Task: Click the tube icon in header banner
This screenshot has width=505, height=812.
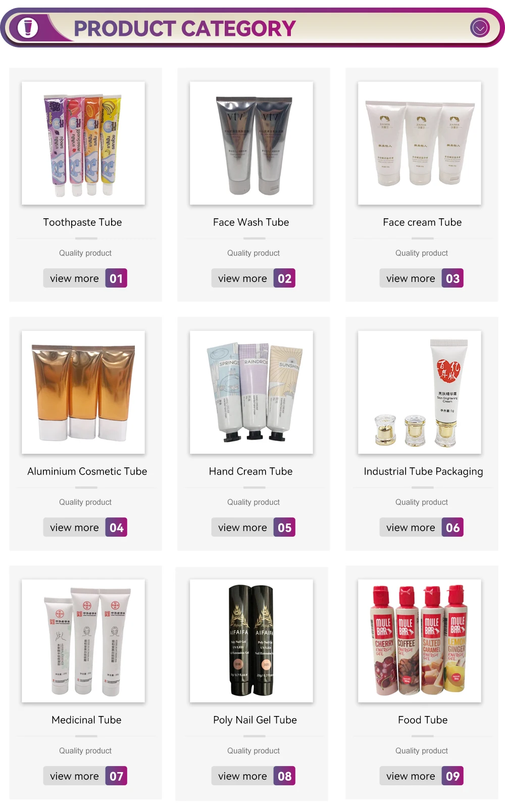Action: tap(28, 27)
